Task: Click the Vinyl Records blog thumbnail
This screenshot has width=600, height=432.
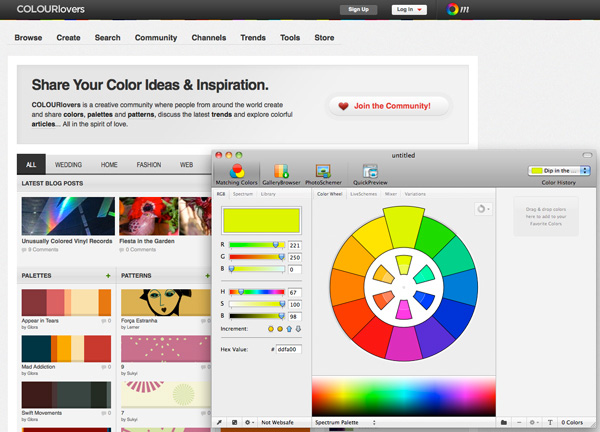Action: [x=68, y=216]
